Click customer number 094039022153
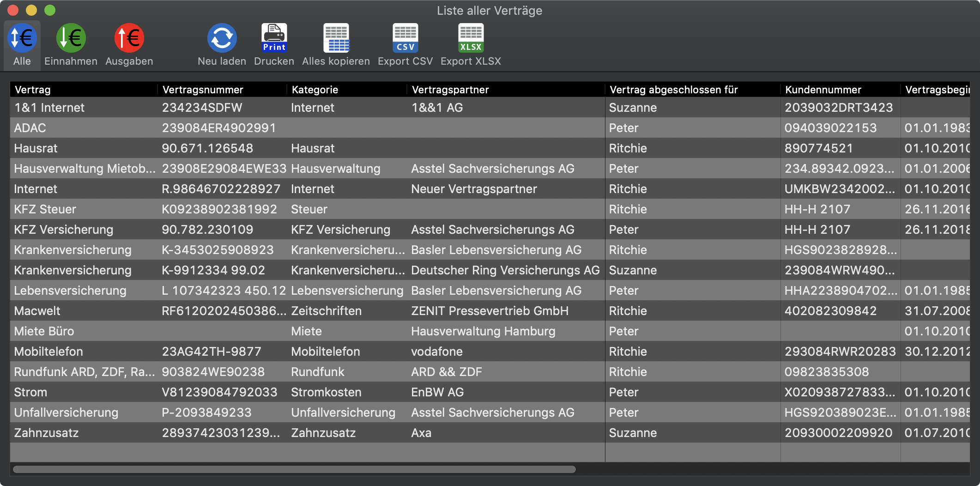980x486 pixels. (830, 128)
